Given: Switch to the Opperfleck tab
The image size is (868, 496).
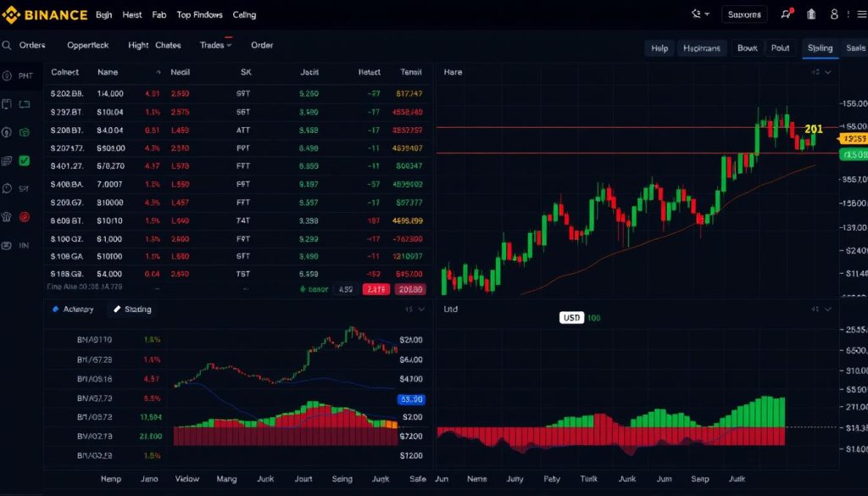Looking at the screenshot, I should click(87, 46).
